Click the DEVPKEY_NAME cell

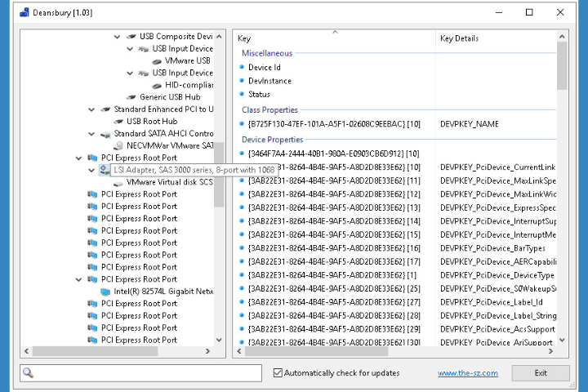point(469,124)
